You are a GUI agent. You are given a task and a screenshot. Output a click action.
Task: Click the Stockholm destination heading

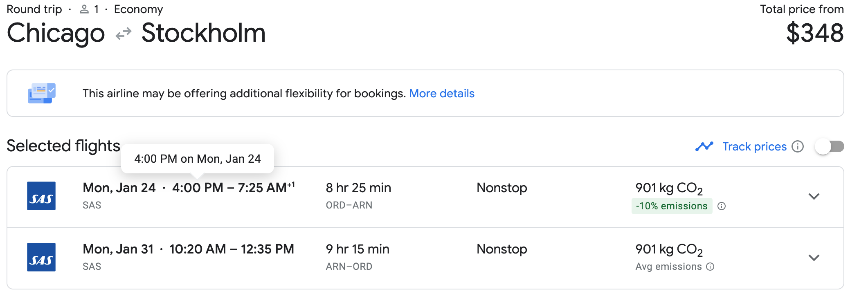tap(203, 33)
